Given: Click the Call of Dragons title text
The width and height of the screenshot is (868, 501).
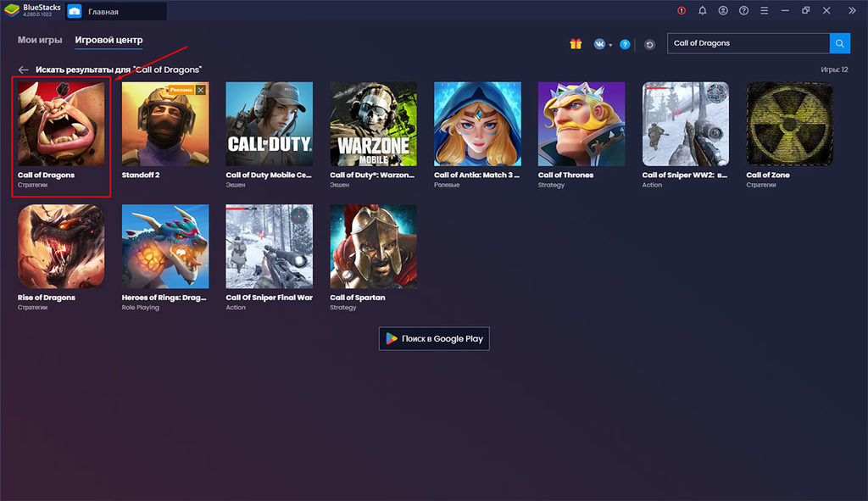Looking at the screenshot, I should 46,175.
